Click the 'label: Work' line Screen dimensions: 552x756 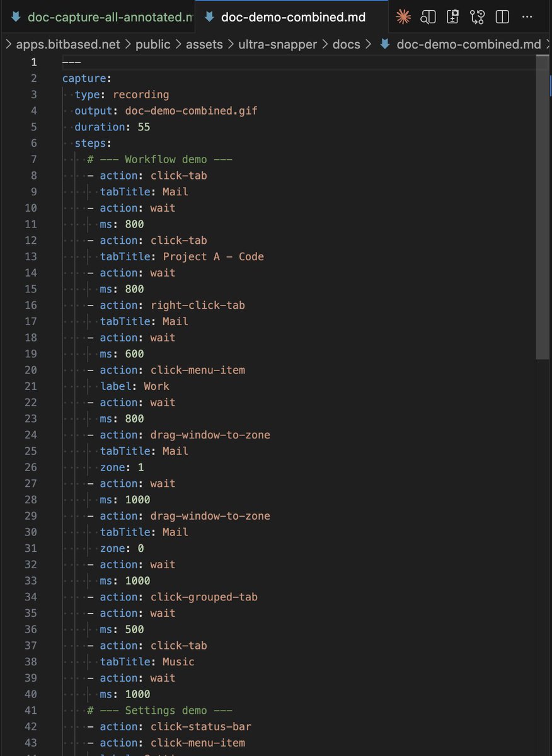point(134,386)
